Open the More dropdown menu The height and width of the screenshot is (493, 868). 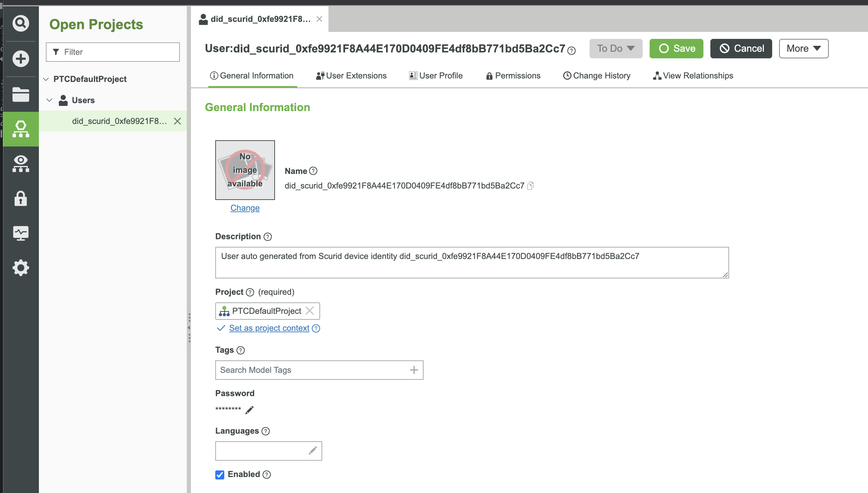tap(803, 49)
